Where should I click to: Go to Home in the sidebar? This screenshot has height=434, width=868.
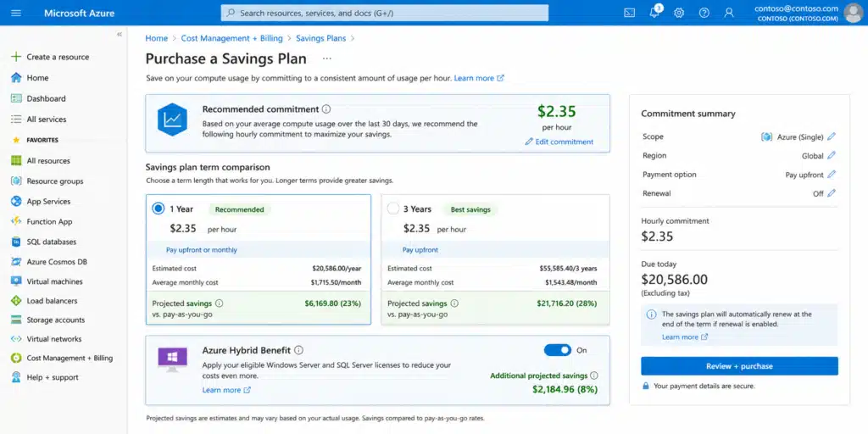tap(37, 77)
